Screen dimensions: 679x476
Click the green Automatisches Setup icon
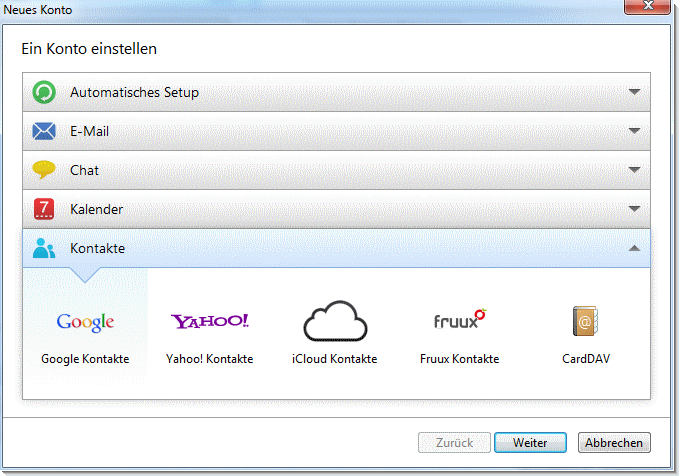[44, 92]
